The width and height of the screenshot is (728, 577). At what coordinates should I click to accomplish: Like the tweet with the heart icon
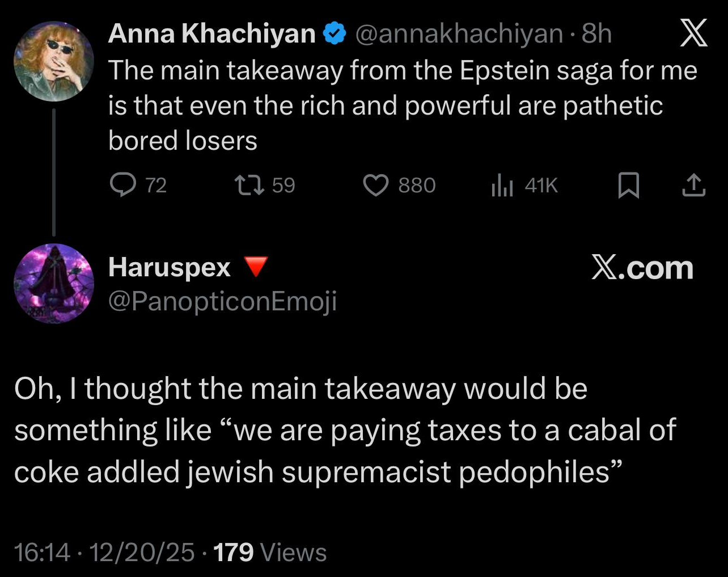click(375, 185)
